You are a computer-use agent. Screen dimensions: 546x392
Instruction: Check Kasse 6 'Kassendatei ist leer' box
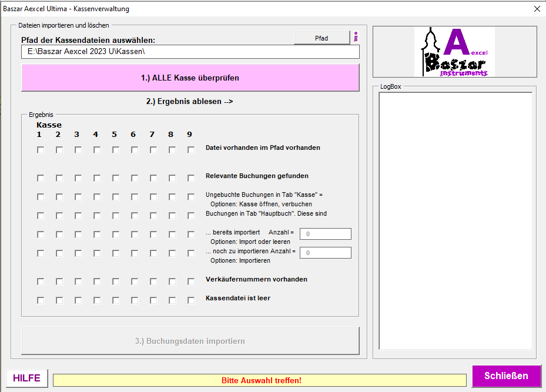coord(135,300)
